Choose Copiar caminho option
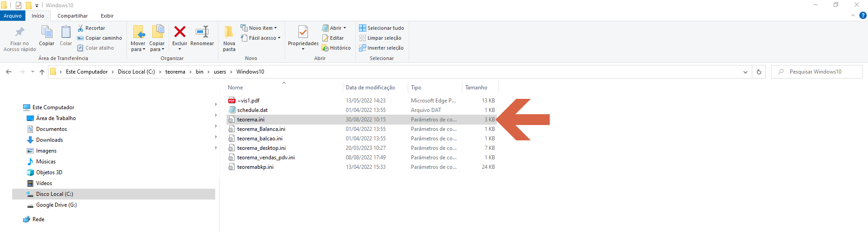Image resolution: width=868 pixels, height=232 pixels. coord(99,38)
